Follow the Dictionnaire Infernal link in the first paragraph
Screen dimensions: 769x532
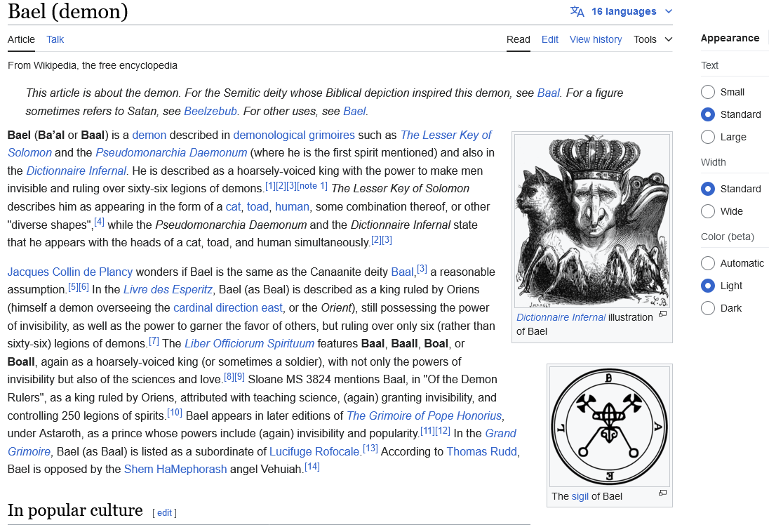76,171
